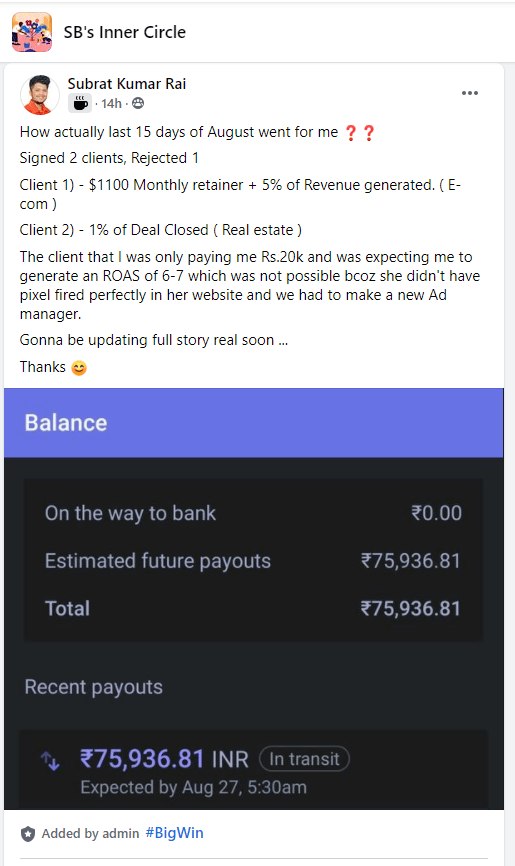Screen dimensions: 515x866
Task: Click the ₹75,936.81 INR payout row
Action: pyautogui.click(x=254, y=770)
